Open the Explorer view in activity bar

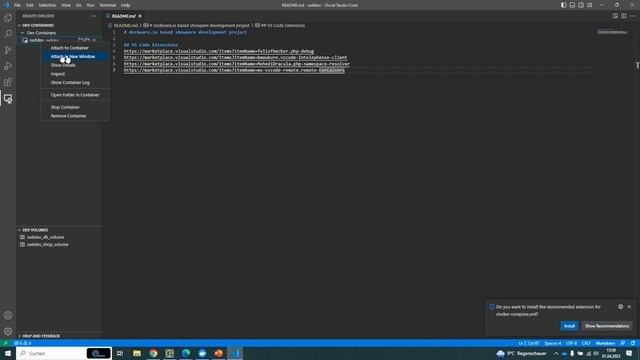pyautogui.click(x=8, y=18)
